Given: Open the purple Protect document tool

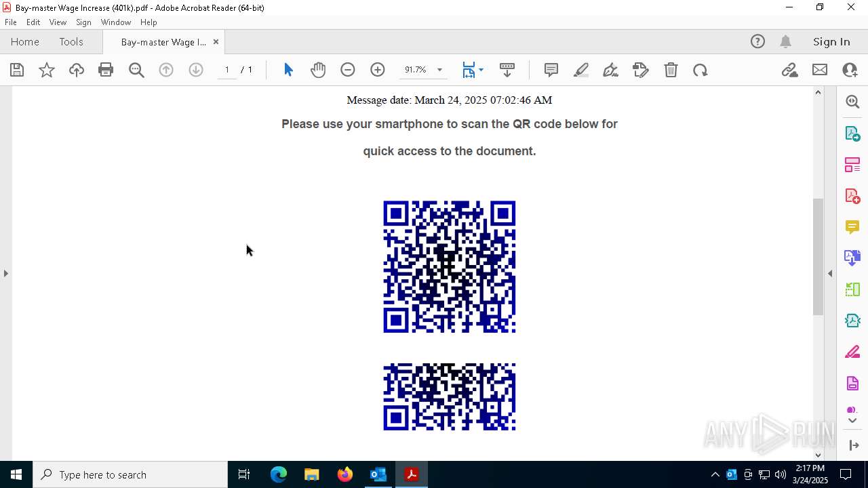Looking at the screenshot, I should [852, 384].
